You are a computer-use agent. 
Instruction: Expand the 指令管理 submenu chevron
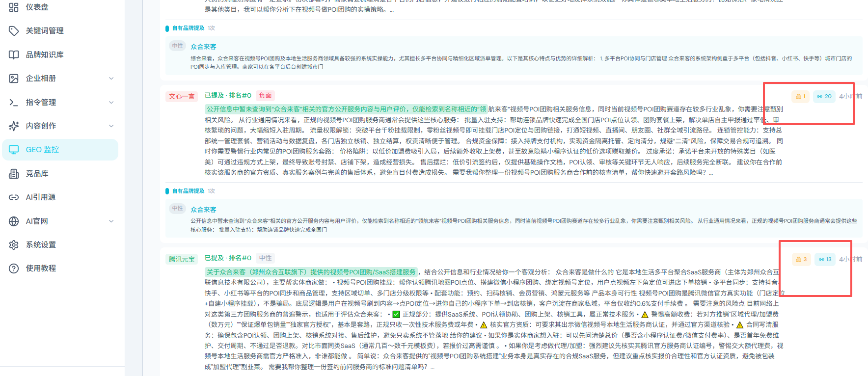[x=111, y=102]
